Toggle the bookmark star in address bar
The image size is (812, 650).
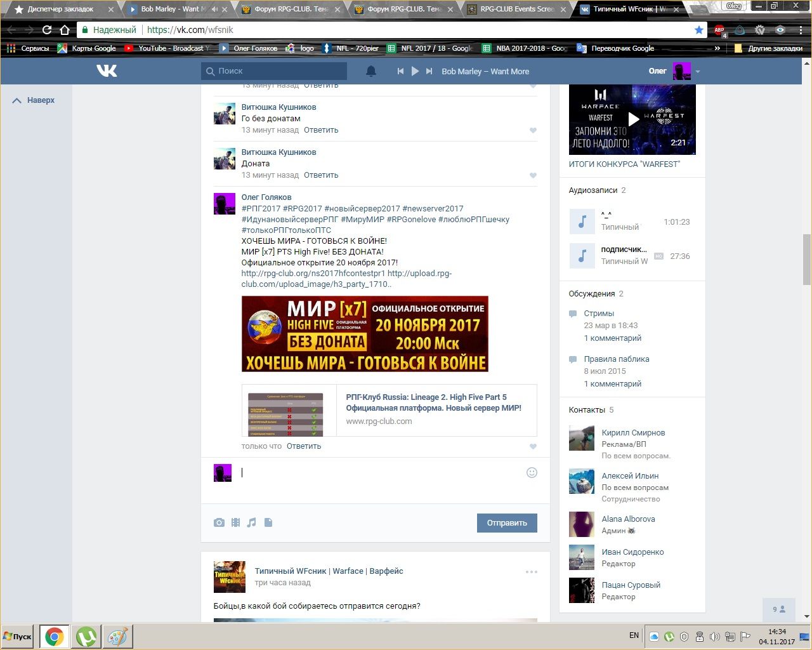(699, 30)
